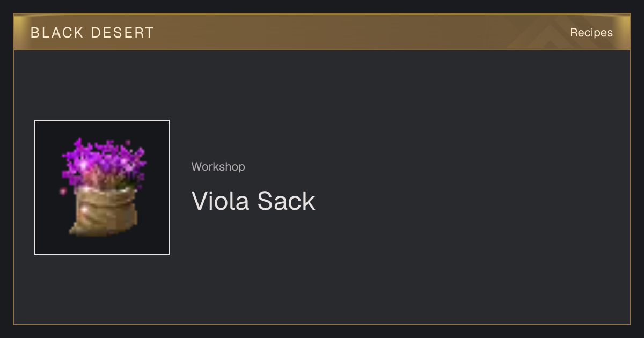Click the Viola Sack item icon

pos(102,187)
